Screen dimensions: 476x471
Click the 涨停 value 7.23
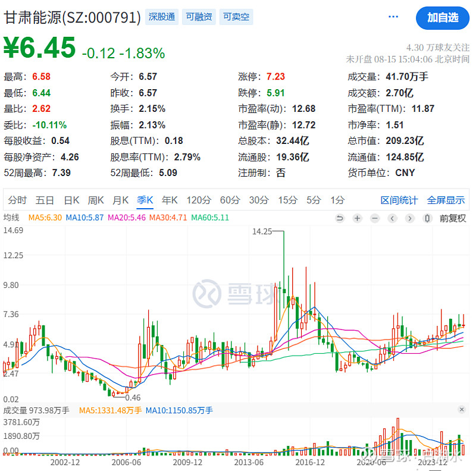tap(275, 77)
